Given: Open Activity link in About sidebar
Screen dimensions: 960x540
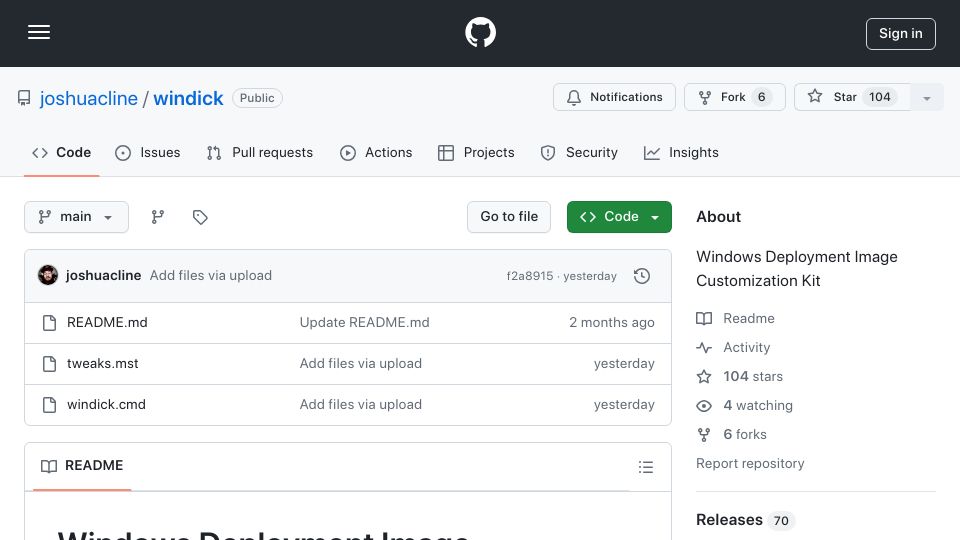Looking at the screenshot, I should pos(733,348).
